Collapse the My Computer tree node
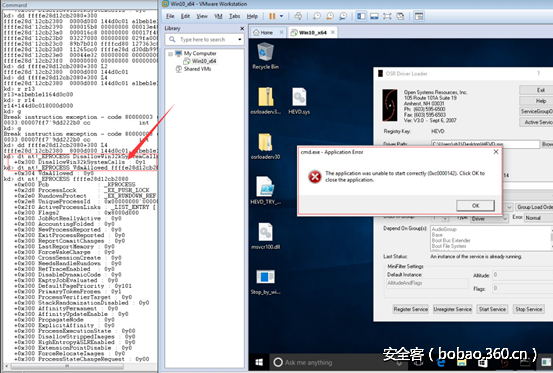553x373 pixels. (x=170, y=54)
